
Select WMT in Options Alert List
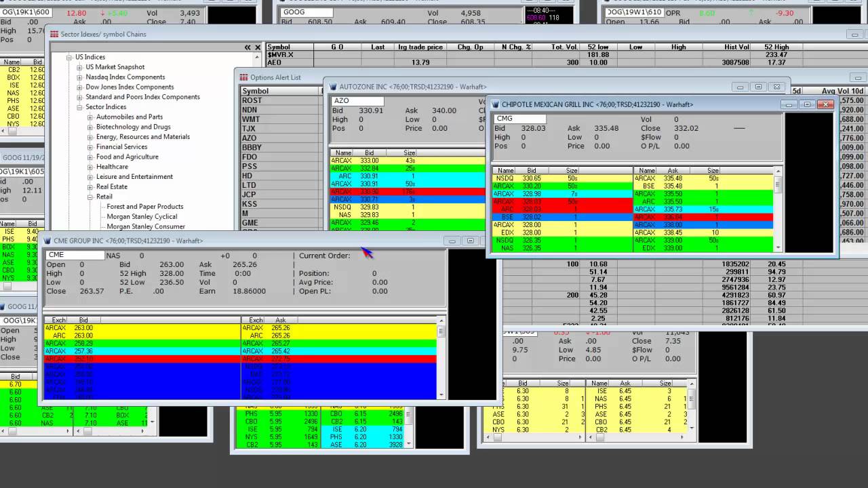250,119
